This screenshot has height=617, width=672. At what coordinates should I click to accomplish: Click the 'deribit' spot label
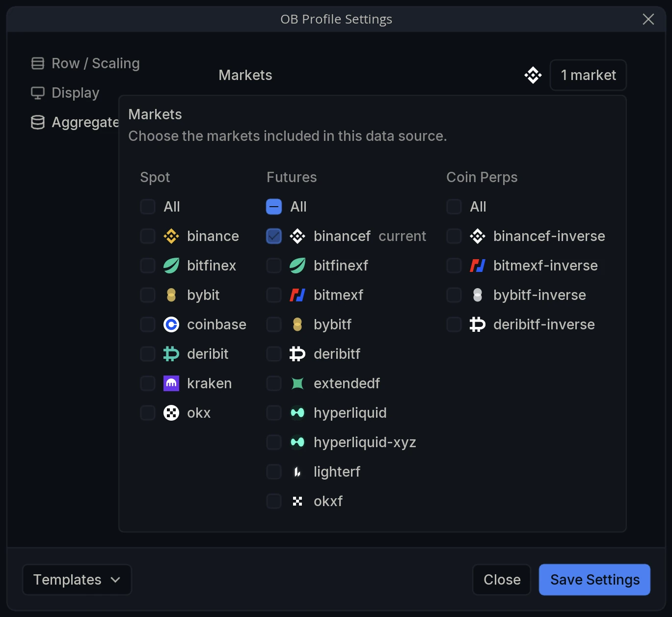point(208,354)
